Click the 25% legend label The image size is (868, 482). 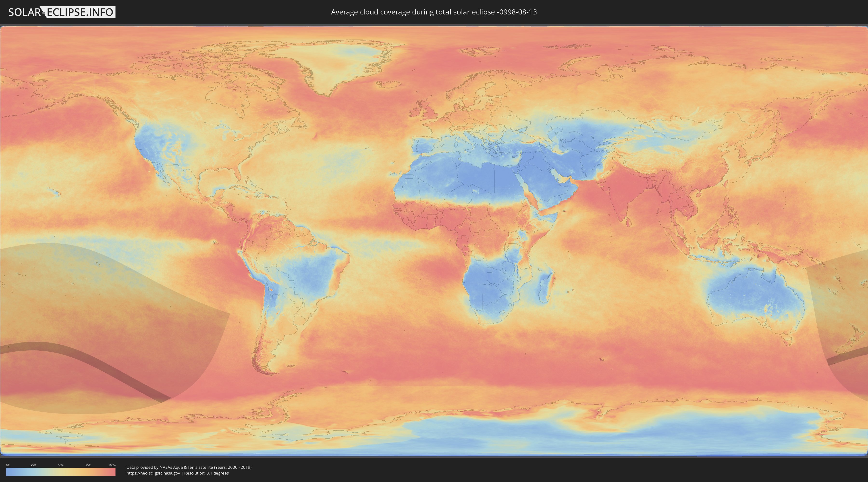tap(33, 465)
